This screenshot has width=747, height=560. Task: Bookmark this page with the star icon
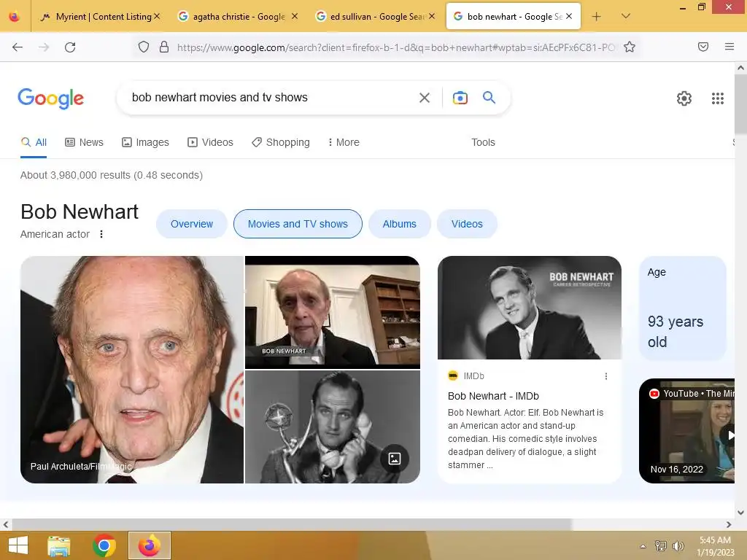630,47
